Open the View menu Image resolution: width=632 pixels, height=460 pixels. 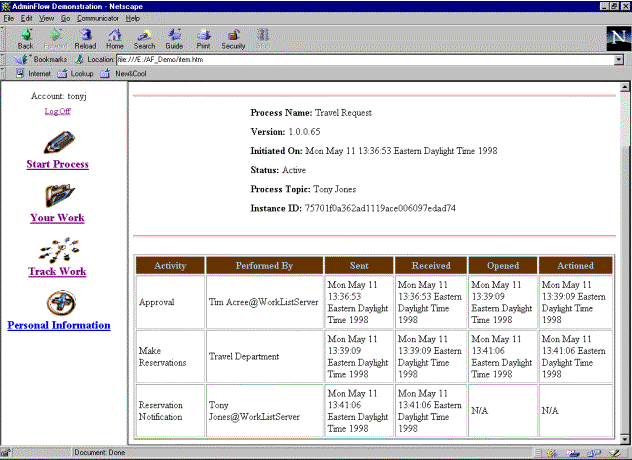click(45, 18)
